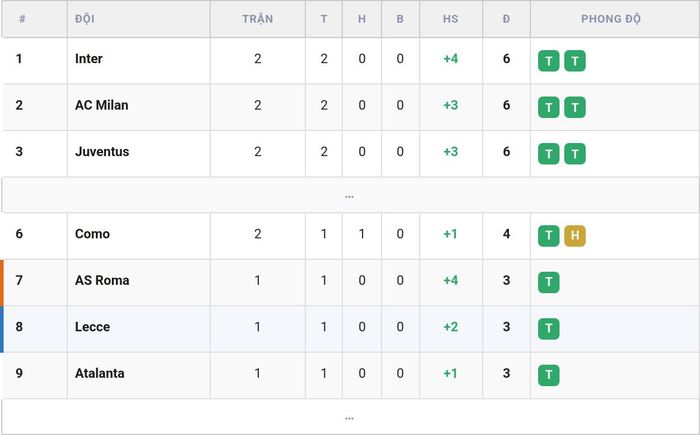
Task: Click AS Roma's green T form badge
Action: [548, 282]
